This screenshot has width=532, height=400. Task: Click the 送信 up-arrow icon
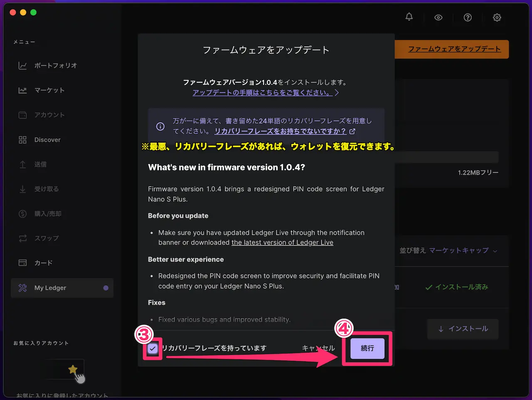click(x=22, y=164)
